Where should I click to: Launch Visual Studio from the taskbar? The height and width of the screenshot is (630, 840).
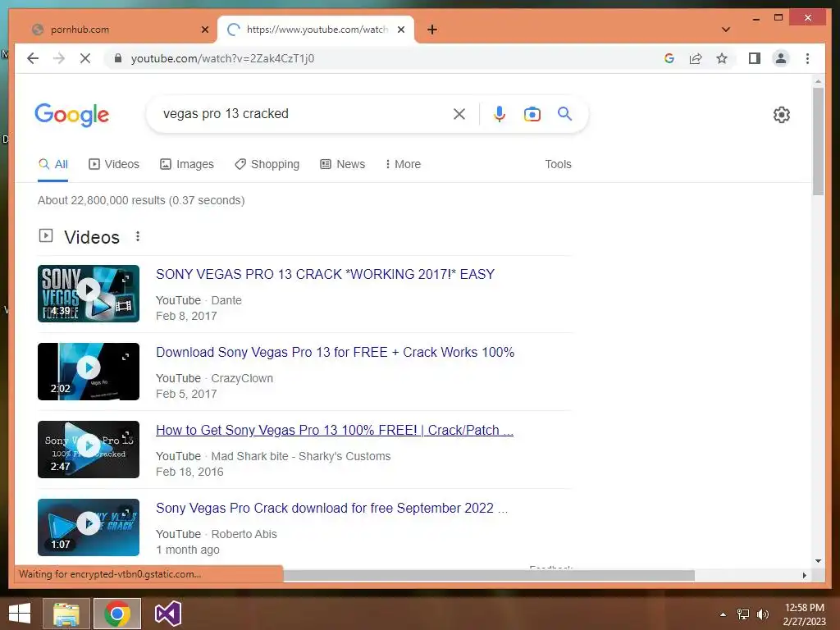167,614
